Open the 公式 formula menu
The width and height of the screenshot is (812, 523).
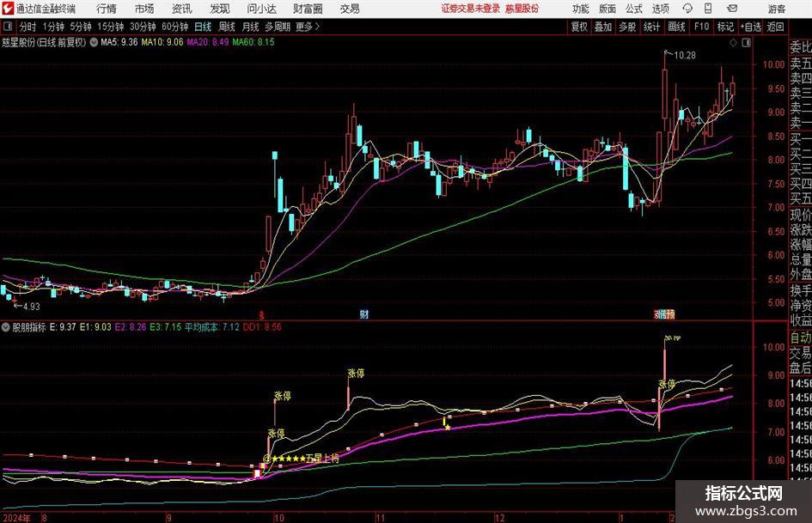pyautogui.click(x=633, y=9)
